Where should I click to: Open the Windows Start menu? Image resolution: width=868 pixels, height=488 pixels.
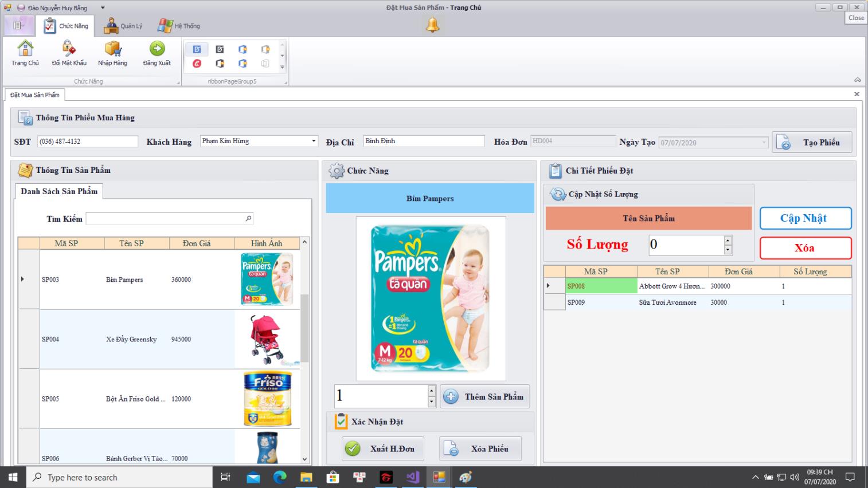pyautogui.click(x=13, y=477)
